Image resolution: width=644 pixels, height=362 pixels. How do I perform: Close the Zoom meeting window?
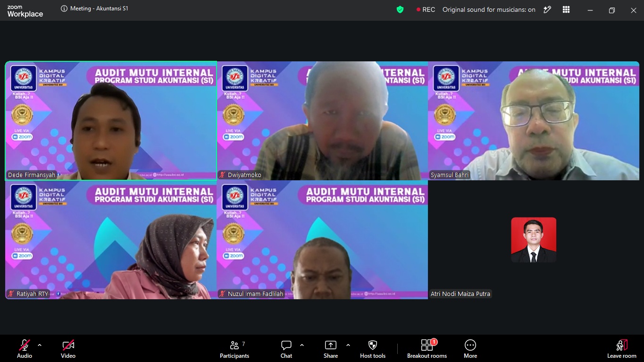pos(634,10)
